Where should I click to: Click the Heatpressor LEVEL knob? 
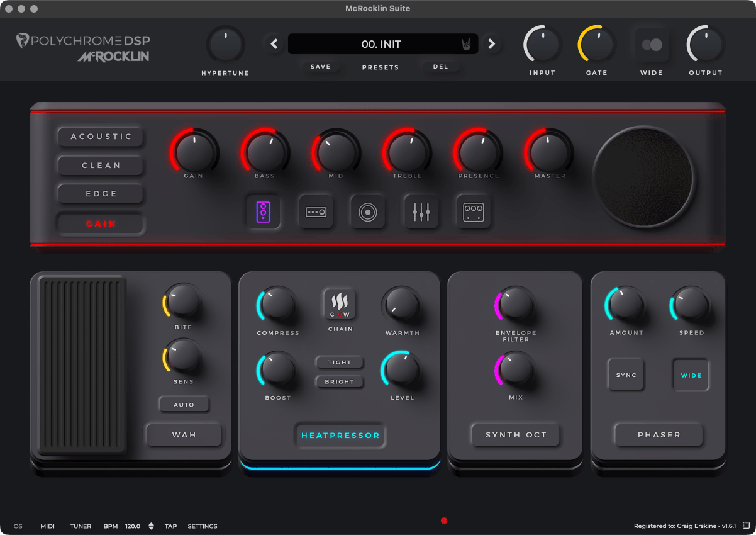click(401, 371)
